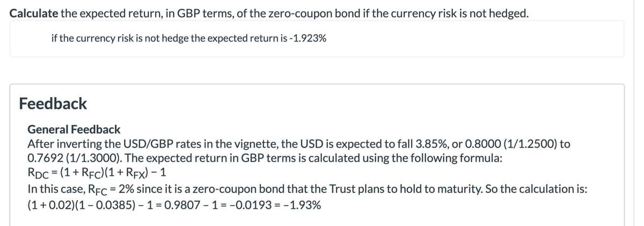The image size is (644, 226).
Task: Click the "Feedback" heading
Action: (53, 103)
